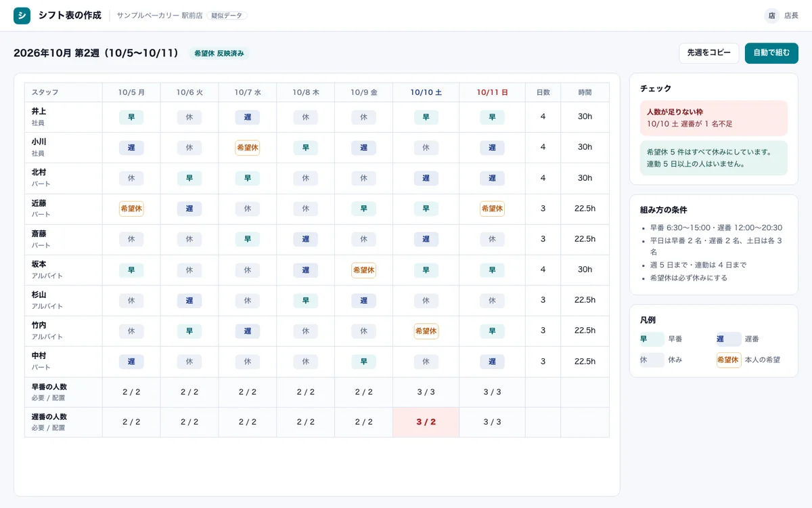Open the 人数が足りない枠 warning alert

(714, 119)
